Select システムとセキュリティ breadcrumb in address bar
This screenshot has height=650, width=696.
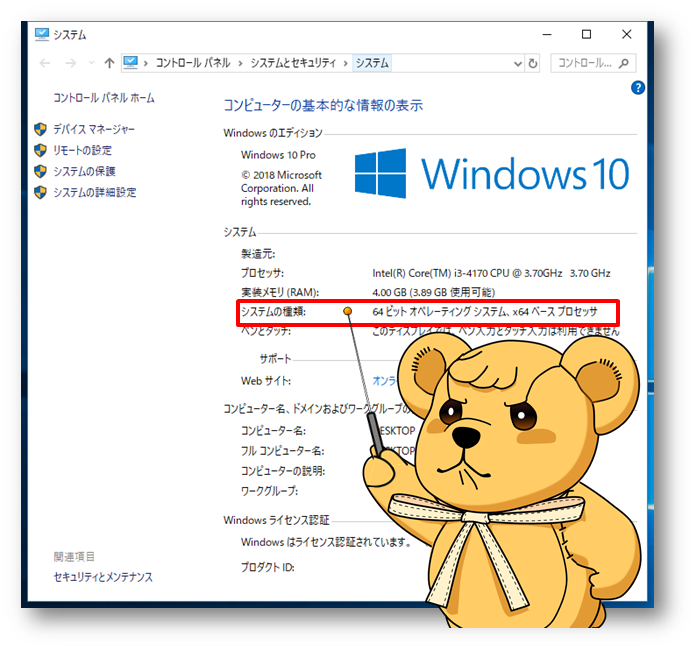(x=293, y=63)
